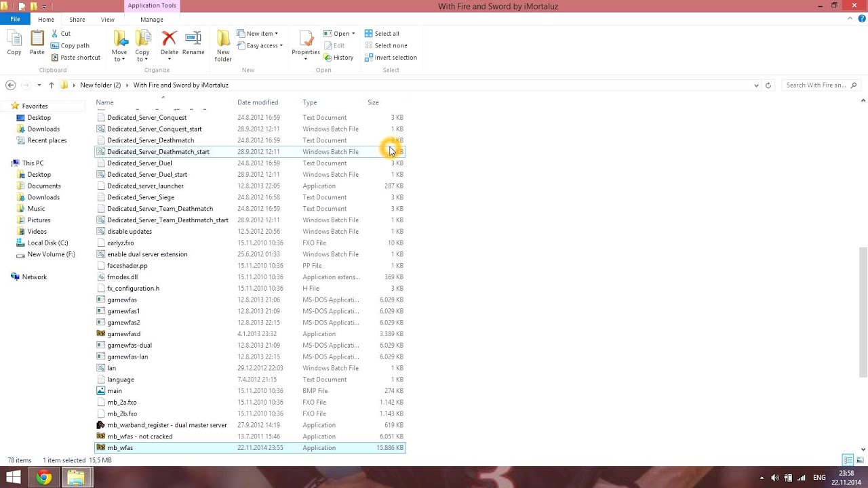The image size is (868, 488).
Task: Click the Search With Fire and Sword box
Action: coord(821,85)
